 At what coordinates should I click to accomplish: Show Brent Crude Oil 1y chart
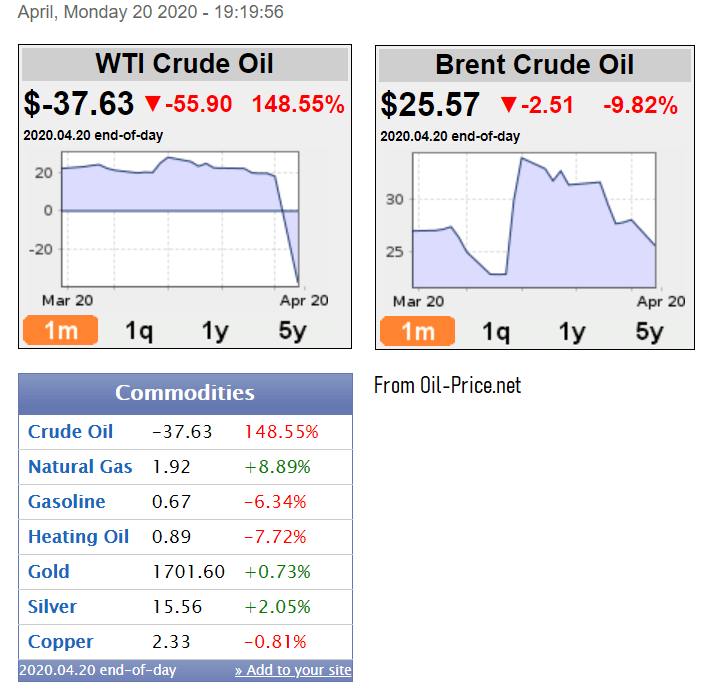[x=572, y=331]
